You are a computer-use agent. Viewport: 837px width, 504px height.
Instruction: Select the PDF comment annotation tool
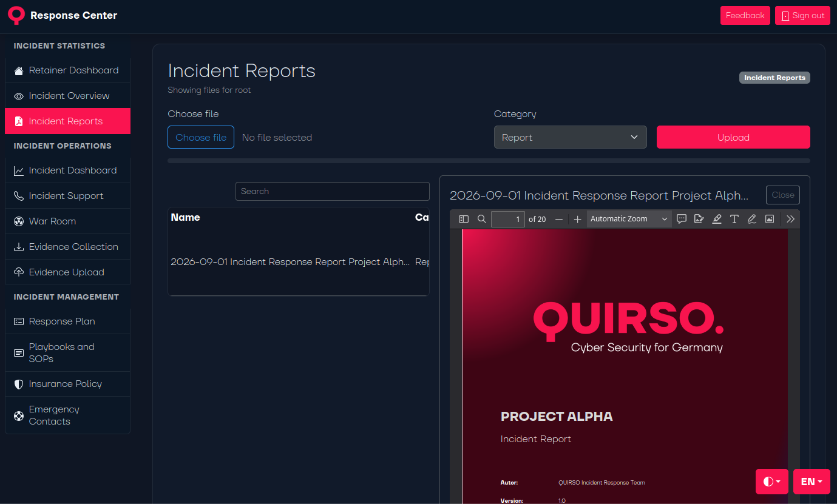682,219
